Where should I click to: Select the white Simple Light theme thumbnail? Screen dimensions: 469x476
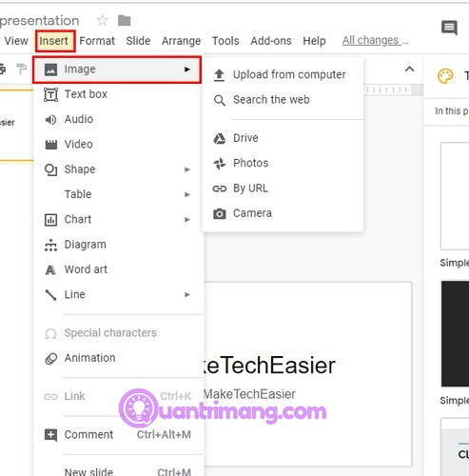click(455, 196)
